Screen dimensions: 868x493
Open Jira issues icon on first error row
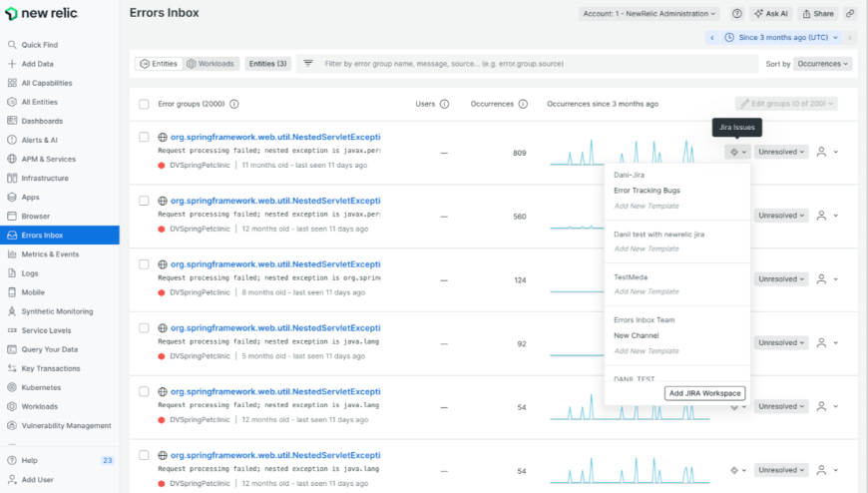736,152
